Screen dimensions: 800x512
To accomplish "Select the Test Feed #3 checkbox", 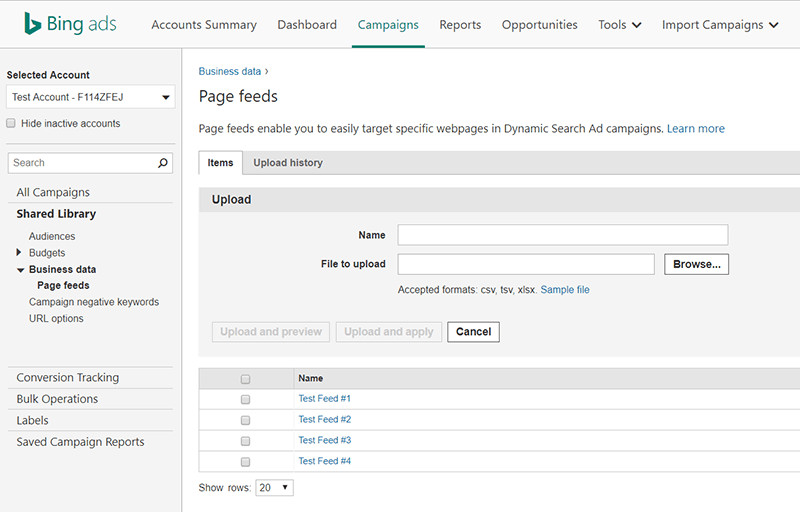I will (245, 441).
